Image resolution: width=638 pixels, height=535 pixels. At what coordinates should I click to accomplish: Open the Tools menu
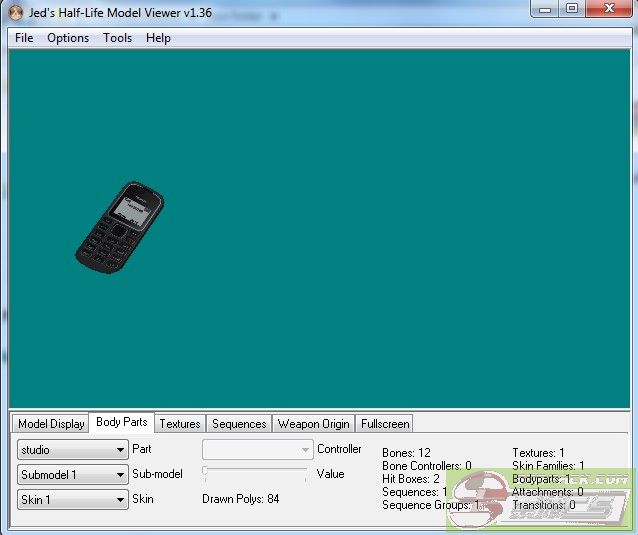pos(117,38)
